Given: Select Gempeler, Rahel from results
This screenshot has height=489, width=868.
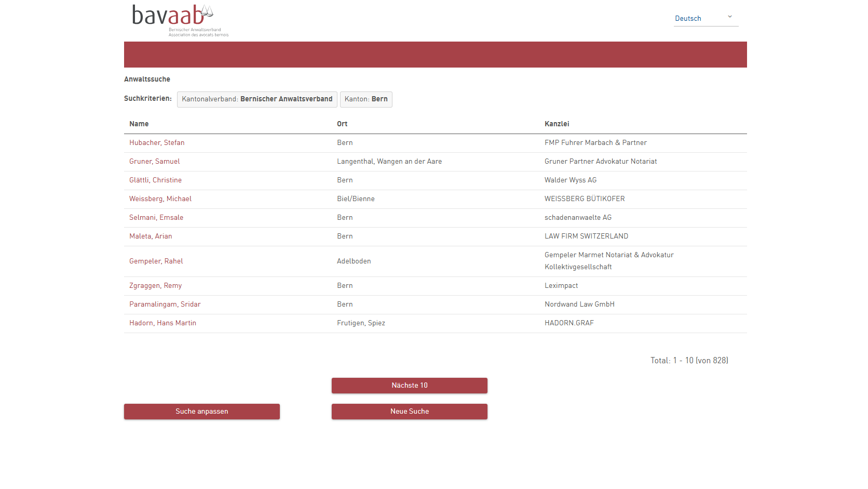Looking at the screenshot, I should point(156,261).
